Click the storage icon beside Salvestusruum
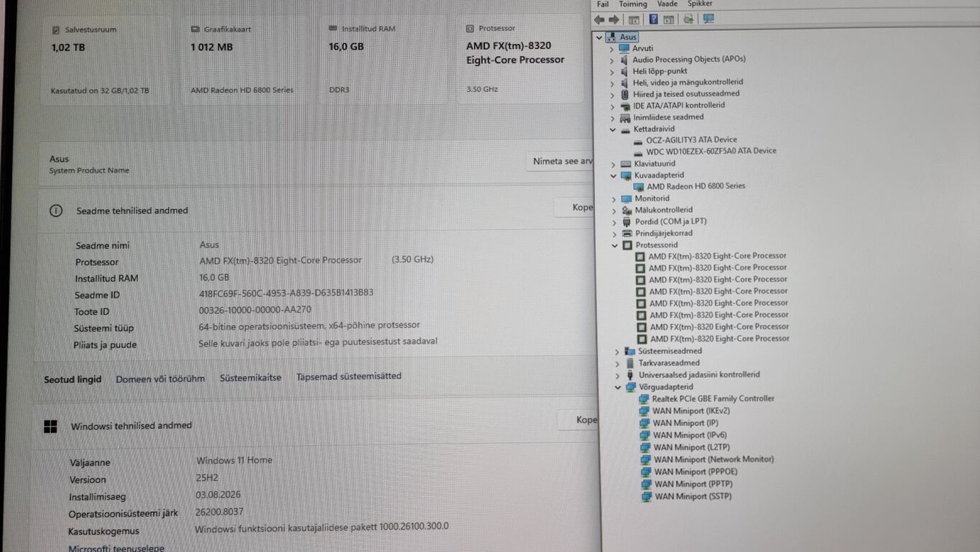This screenshot has width=980, height=552. tap(56, 30)
